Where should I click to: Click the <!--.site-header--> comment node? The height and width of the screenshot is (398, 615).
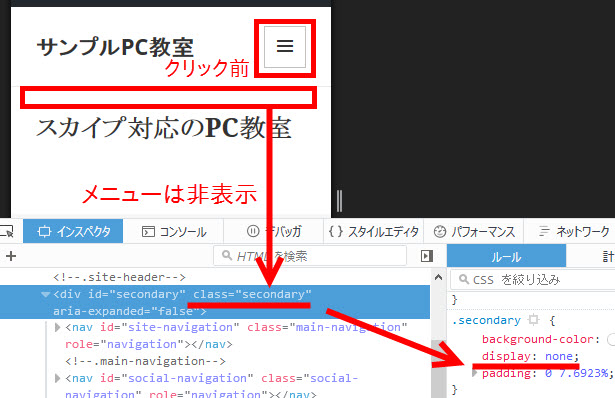[119, 277]
